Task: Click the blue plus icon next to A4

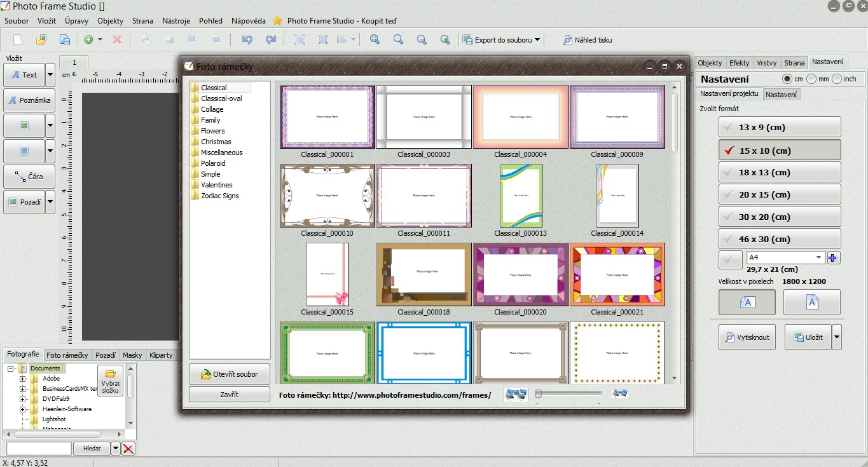Action: click(x=833, y=257)
